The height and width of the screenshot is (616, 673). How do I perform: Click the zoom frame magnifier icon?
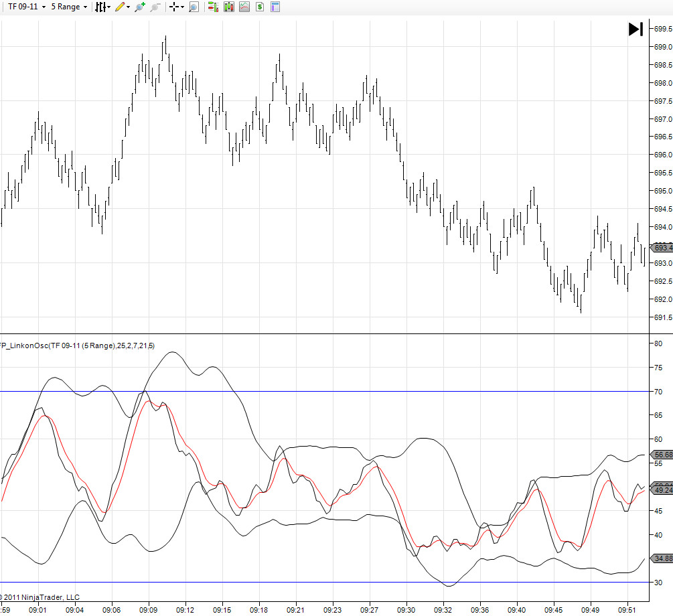pyautogui.click(x=194, y=7)
